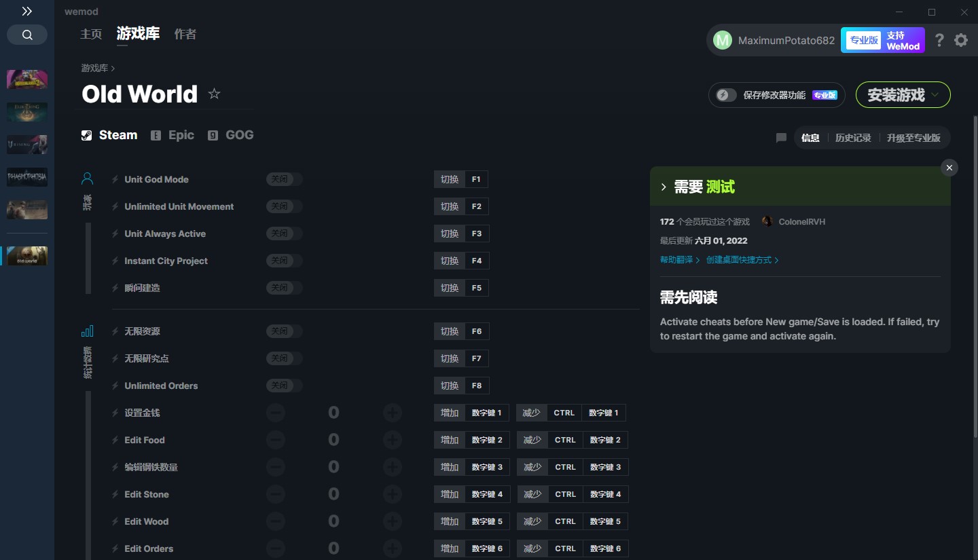
Task: Click the minus icon for 设置金钱
Action: 276,413
